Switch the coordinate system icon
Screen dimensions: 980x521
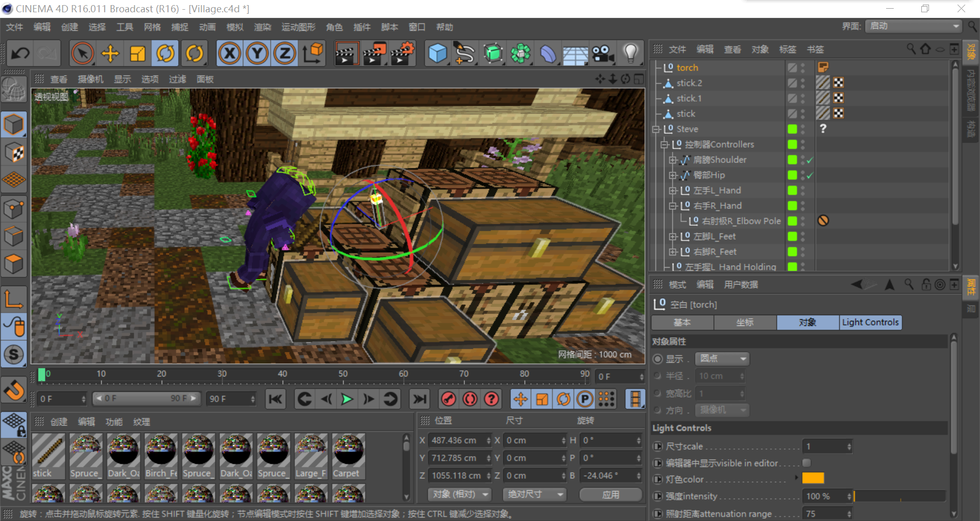coord(313,53)
